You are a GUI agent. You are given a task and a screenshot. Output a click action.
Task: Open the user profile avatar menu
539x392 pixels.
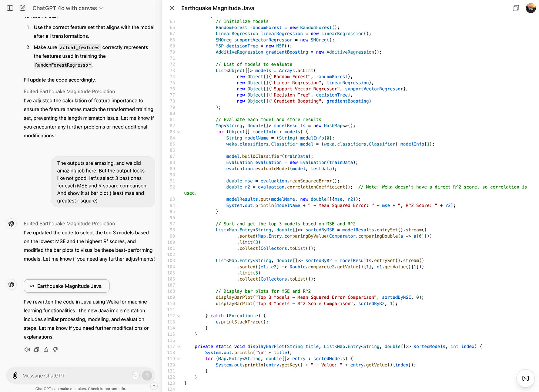point(531,8)
